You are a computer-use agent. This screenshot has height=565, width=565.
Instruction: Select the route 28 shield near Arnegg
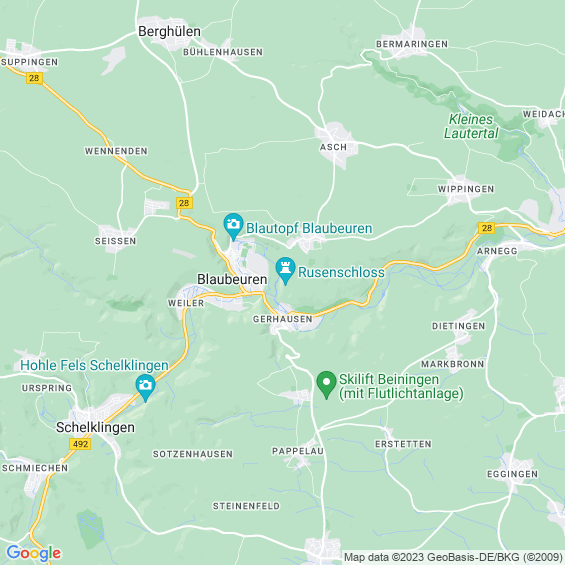[486, 228]
